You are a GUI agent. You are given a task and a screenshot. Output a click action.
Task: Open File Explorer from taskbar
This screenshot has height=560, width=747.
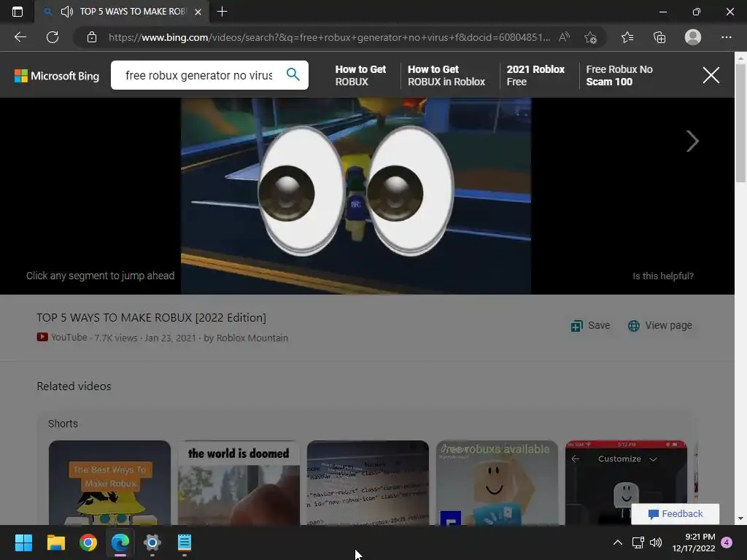pyautogui.click(x=55, y=542)
